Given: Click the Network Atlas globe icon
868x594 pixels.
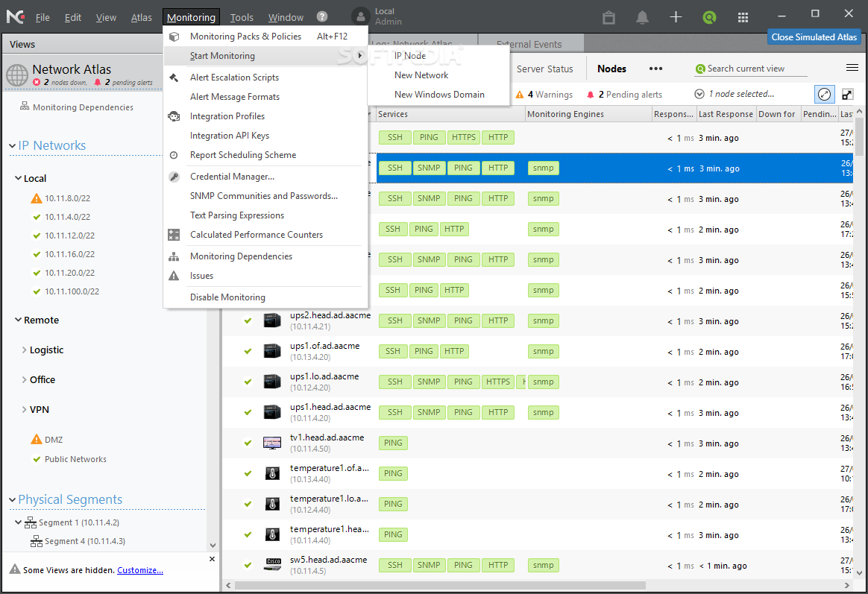Looking at the screenshot, I should tap(17, 75).
